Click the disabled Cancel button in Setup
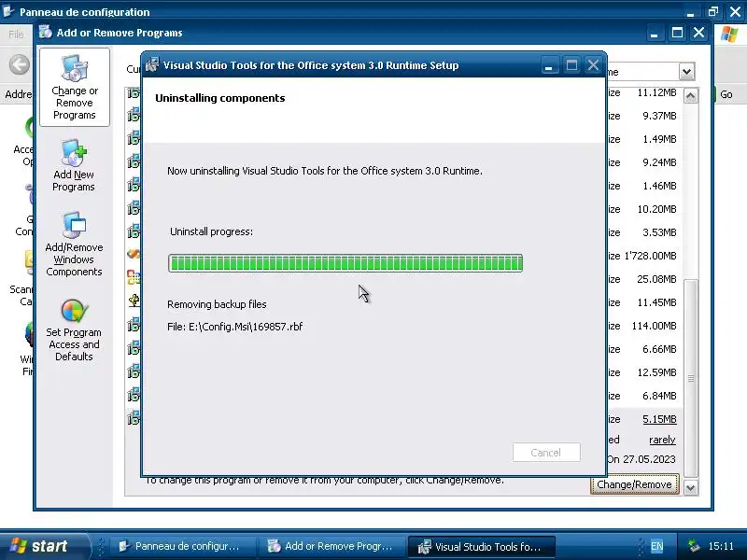 [546, 453]
